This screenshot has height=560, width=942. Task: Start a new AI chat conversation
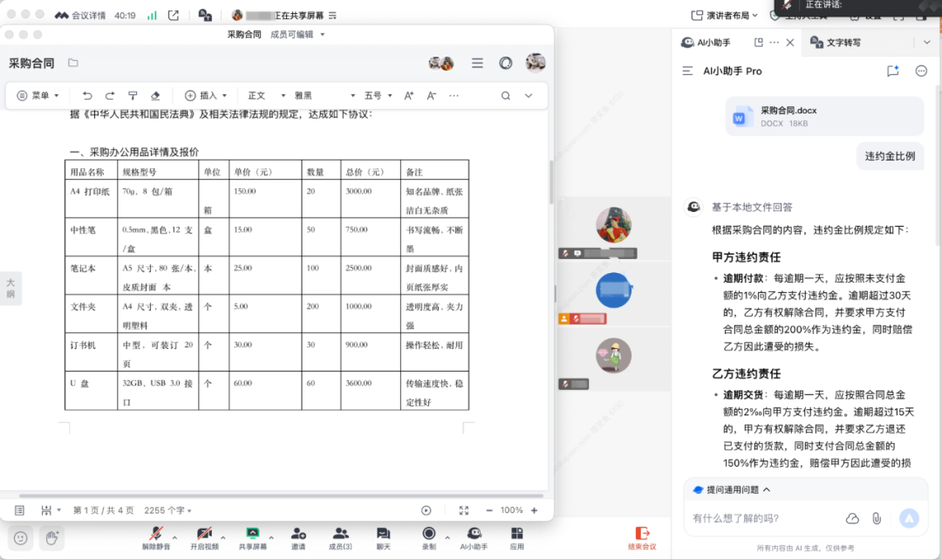(x=892, y=72)
